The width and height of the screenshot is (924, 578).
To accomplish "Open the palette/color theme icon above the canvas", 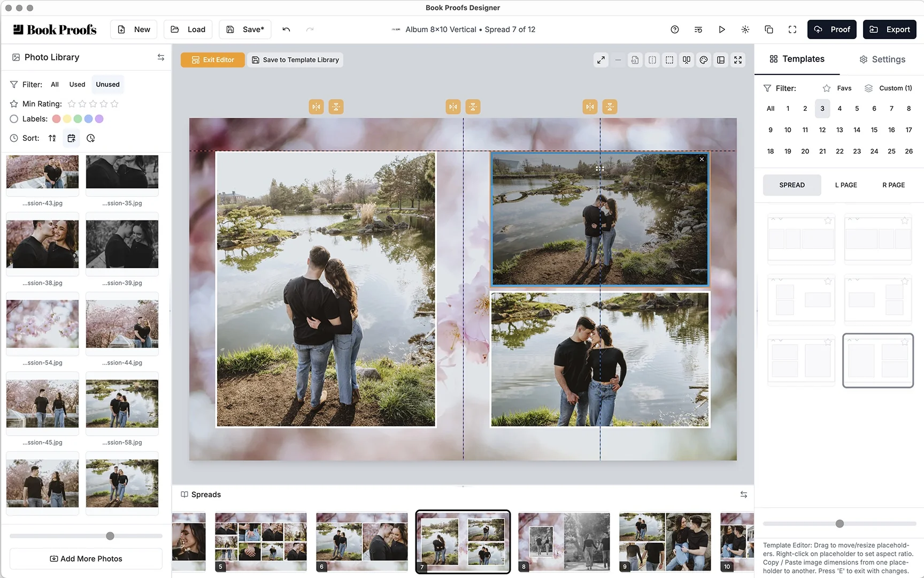I will (703, 59).
